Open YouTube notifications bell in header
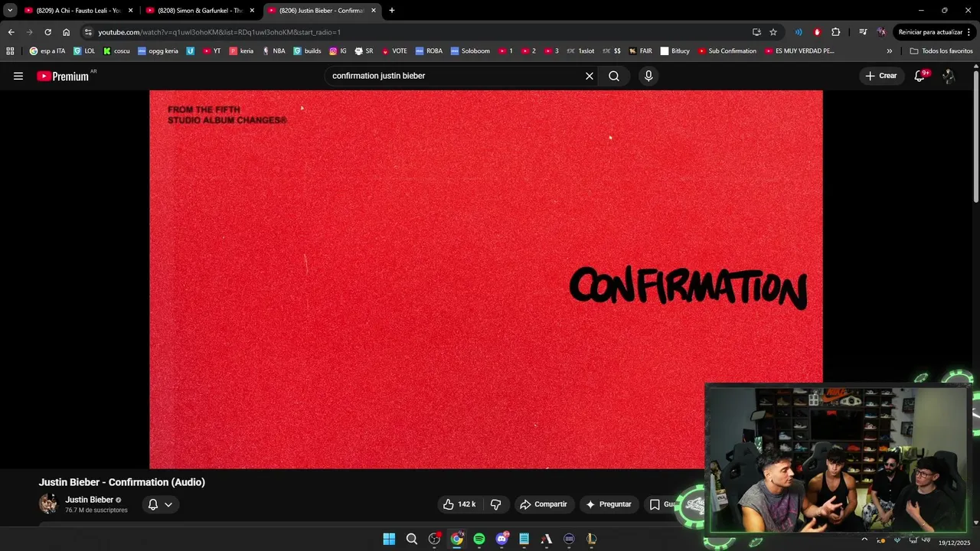Image resolution: width=980 pixels, height=551 pixels. click(920, 76)
